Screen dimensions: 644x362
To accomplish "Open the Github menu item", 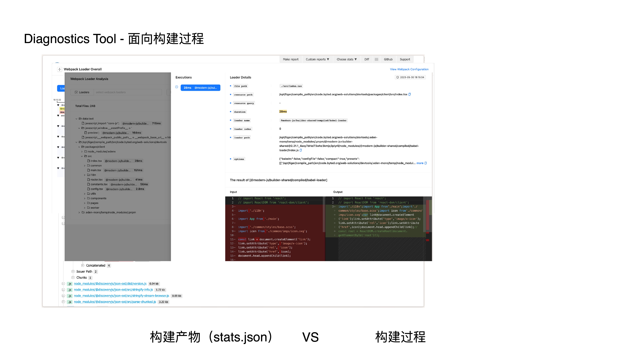I will (x=388, y=59).
